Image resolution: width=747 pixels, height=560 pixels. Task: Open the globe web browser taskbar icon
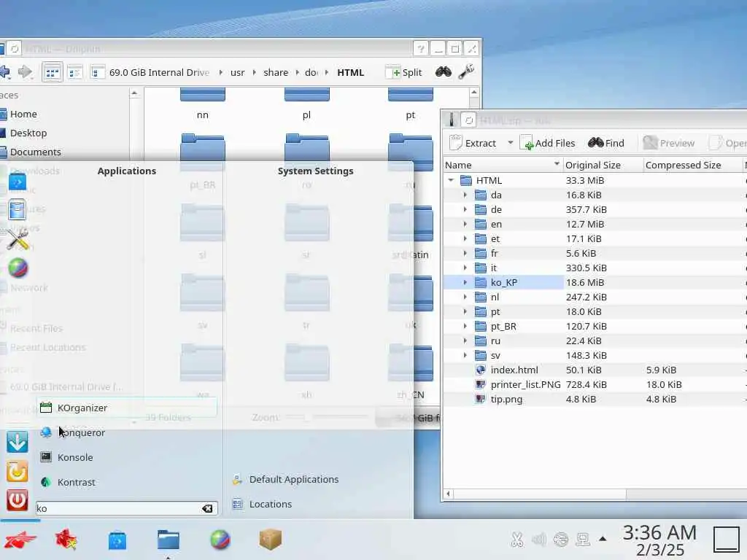click(x=220, y=540)
